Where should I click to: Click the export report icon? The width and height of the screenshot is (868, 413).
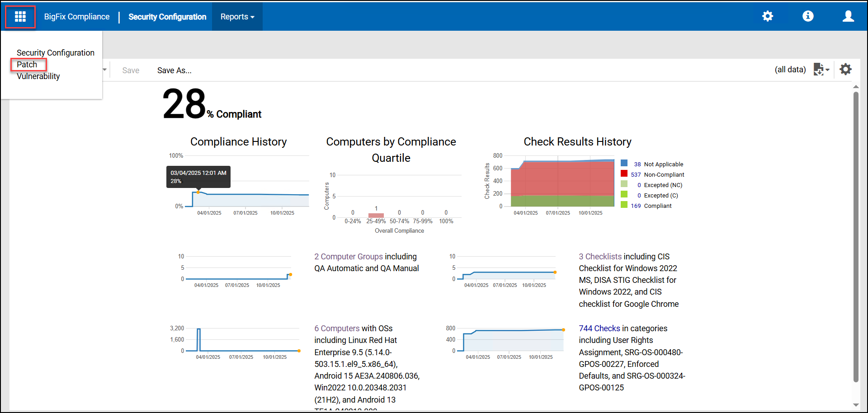820,70
